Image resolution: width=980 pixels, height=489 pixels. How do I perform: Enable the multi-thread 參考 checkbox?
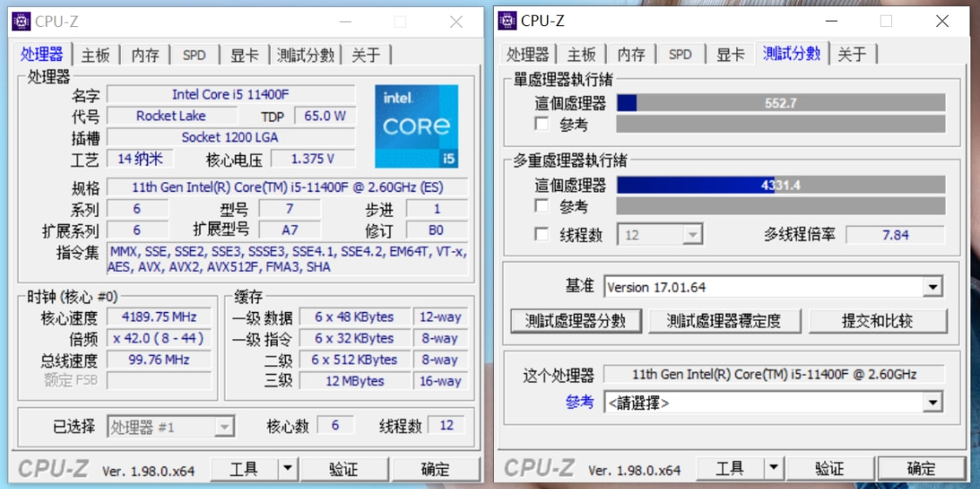point(541,206)
